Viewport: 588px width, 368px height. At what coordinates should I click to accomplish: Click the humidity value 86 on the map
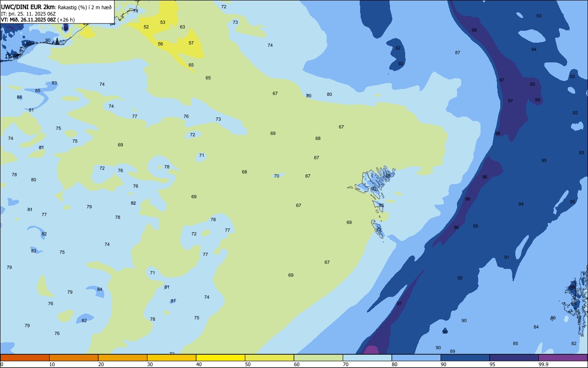(x=553, y=318)
